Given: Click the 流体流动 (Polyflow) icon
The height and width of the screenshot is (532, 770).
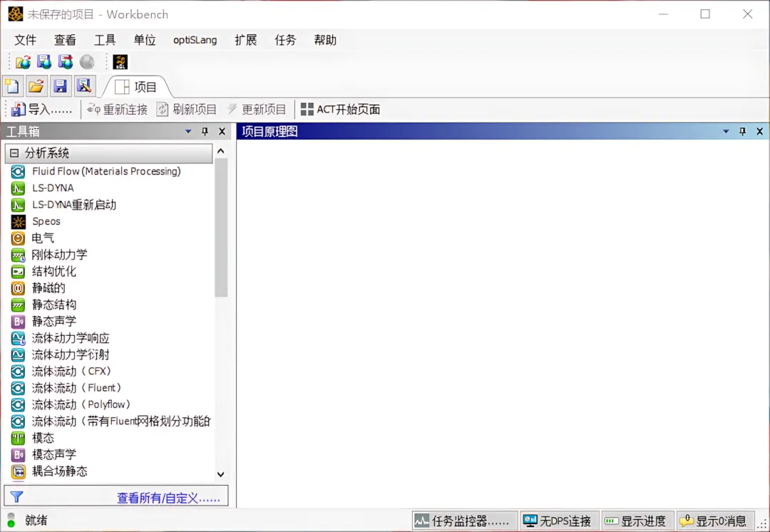Looking at the screenshot, I should (18, 405).
